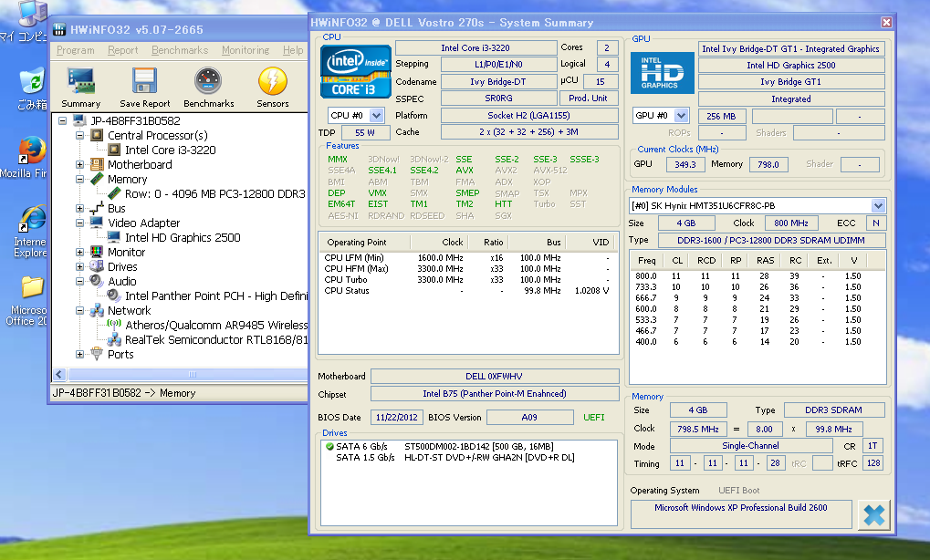
Task: Expand the Ports node
Action: click(79, 355)
